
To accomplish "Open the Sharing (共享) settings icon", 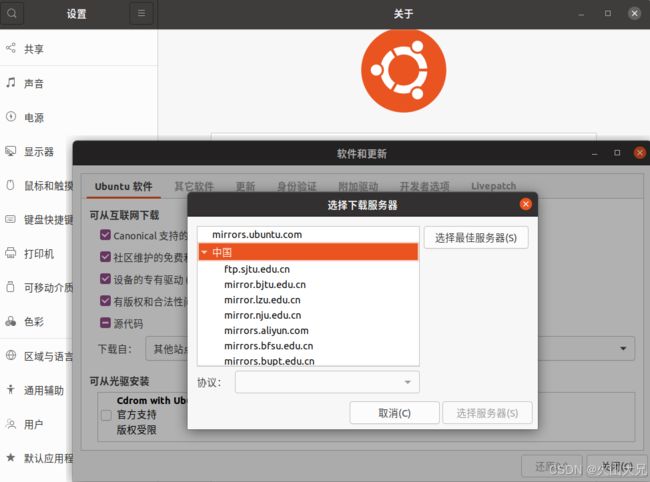I will coord(11,48).
